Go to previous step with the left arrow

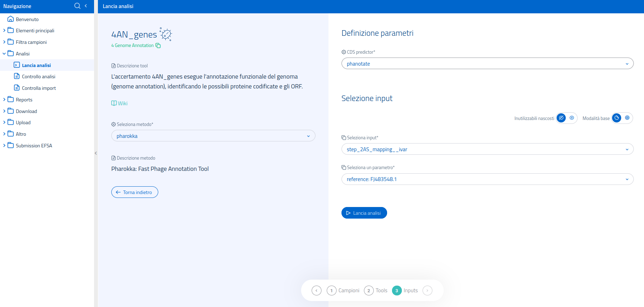tap(316, 291)
